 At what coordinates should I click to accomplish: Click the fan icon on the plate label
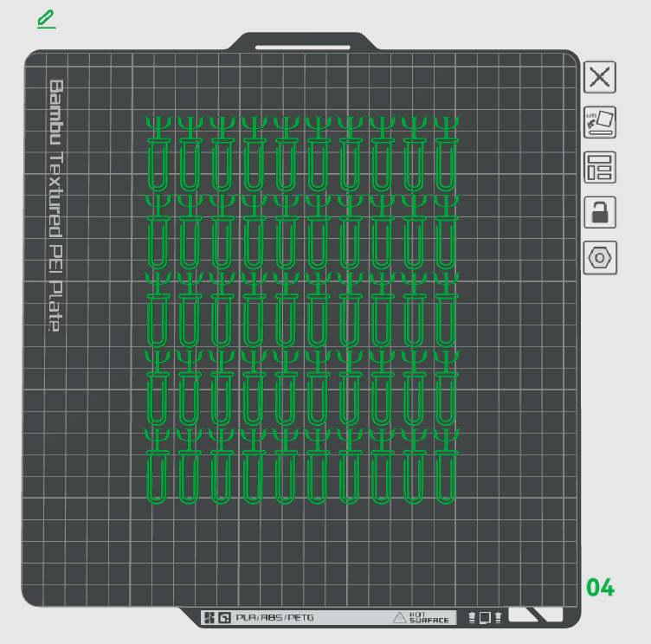click(209, 617)
